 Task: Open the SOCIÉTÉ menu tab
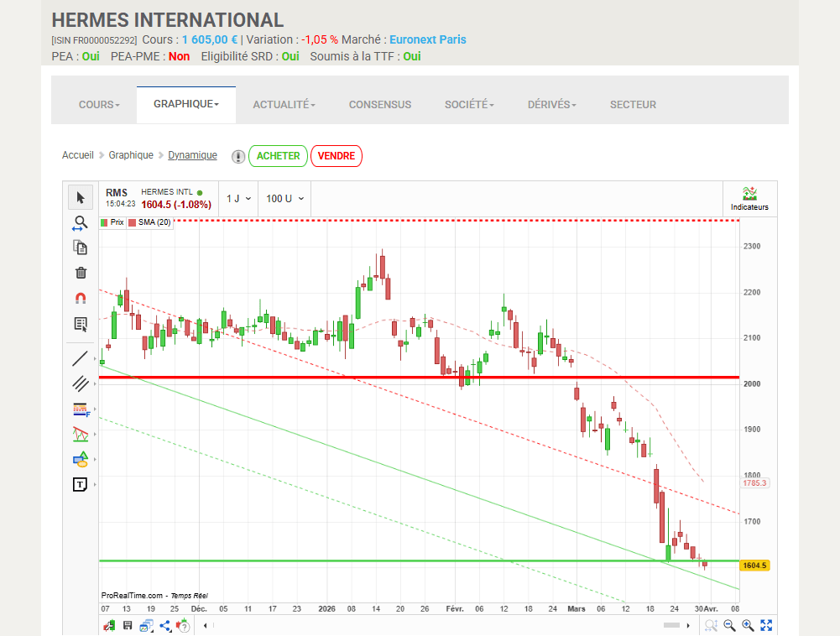coord(469,105)
